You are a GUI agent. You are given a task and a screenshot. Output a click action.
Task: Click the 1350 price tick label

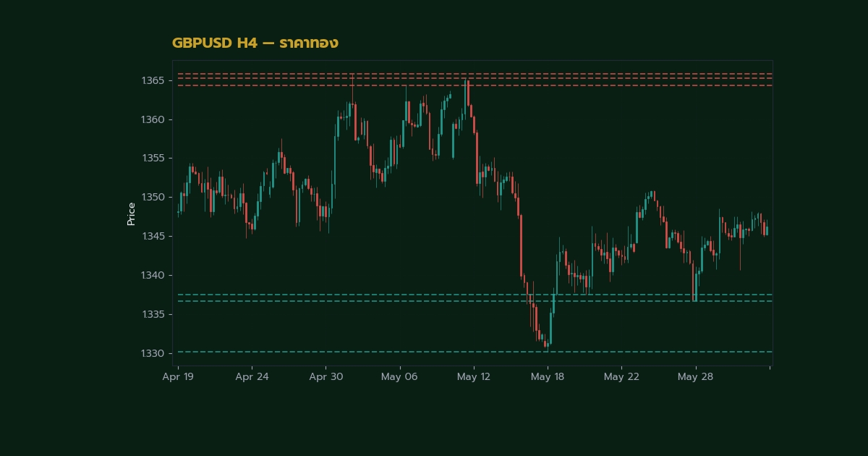[x=152, y=198]
